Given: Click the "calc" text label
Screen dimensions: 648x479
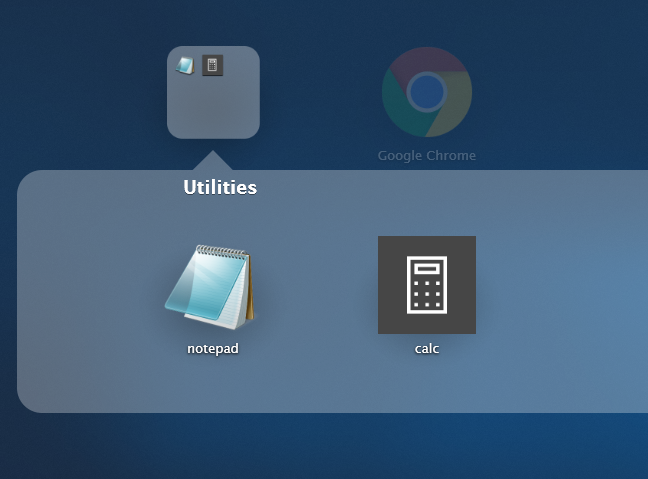Looking at the screenshot, I should tap(427, 349).
